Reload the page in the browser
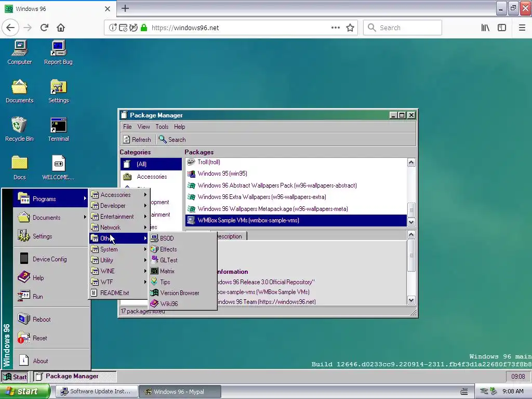 coord(44,28)
